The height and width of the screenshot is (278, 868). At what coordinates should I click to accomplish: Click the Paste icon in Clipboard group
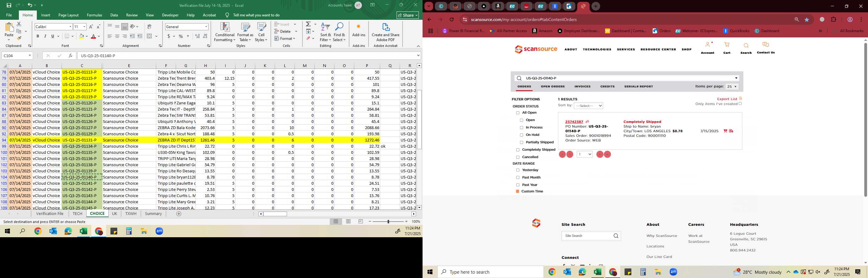click(9, 27)
